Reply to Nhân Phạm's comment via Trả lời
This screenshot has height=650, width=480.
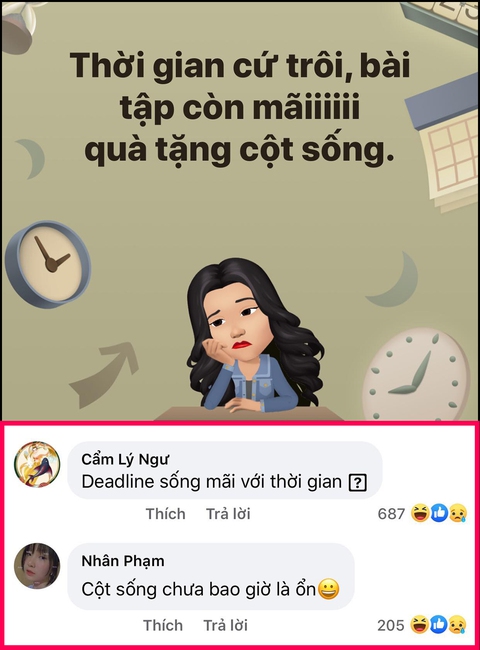coord(226,625)
